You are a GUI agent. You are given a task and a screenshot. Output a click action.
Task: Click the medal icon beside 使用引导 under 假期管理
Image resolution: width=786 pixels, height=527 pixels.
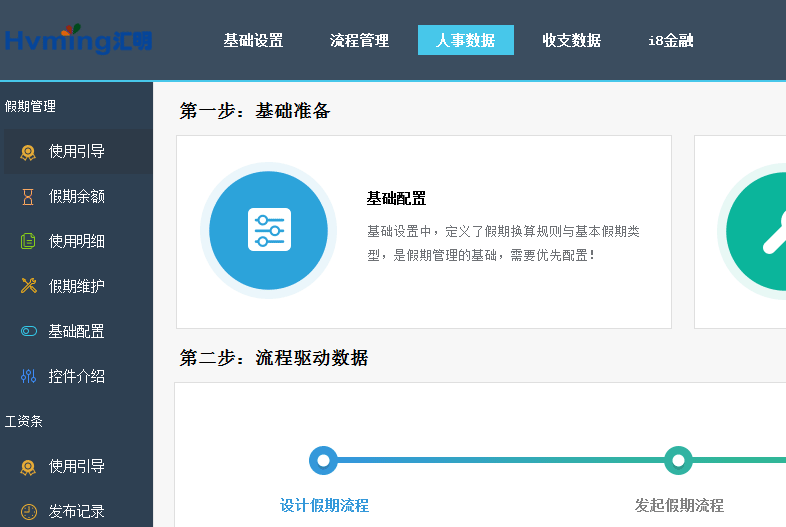[28, 152]
